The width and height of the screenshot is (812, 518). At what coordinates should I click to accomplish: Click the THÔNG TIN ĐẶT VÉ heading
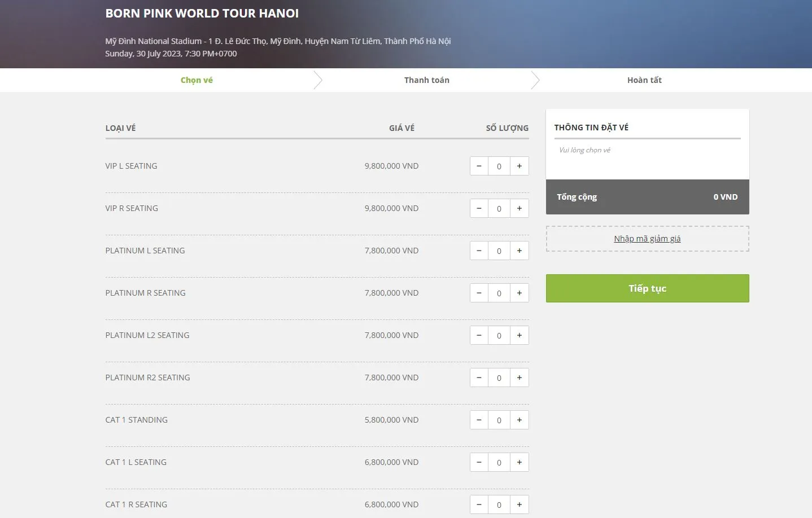591,128
